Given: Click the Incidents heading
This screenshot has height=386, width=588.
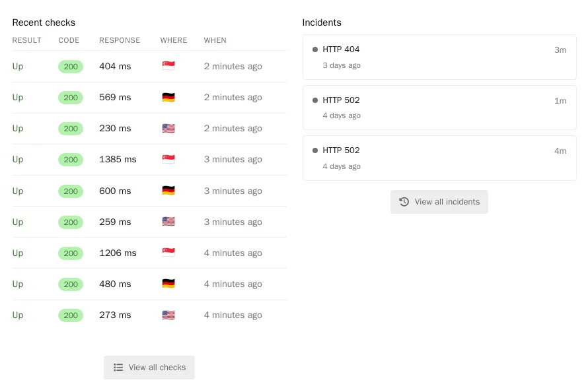Looking at the screenshot, I should pyautogui.click(x=322, y=23).
